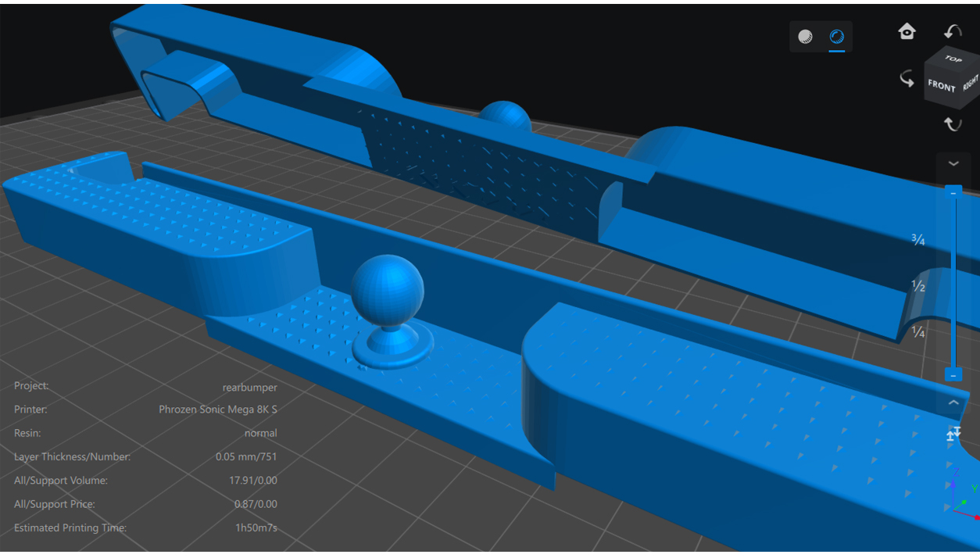Click the up chevron below the layer slider
This screenshot has width=980, height=558.
point(953,402)
